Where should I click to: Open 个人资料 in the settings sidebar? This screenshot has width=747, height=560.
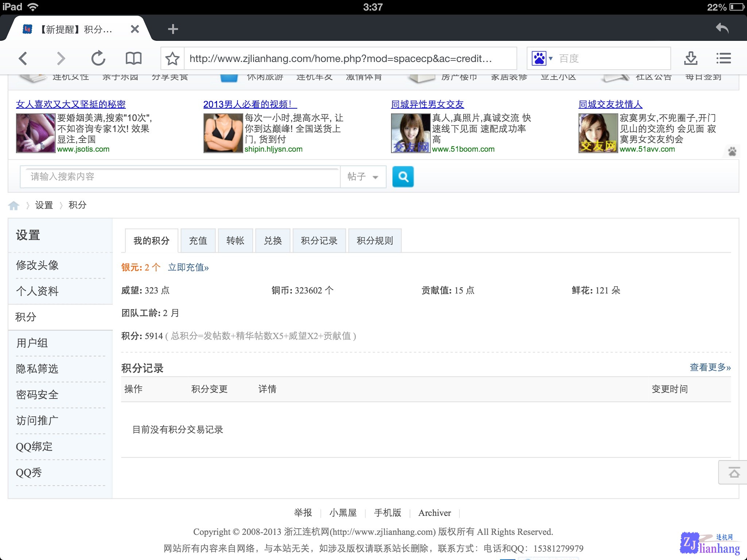pyautogui.click(x=37, y=291)
